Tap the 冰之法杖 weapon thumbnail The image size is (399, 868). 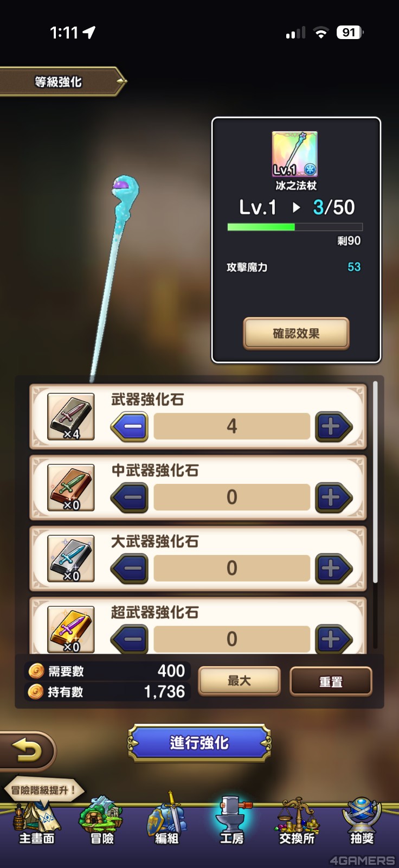[x=295, y=154]
